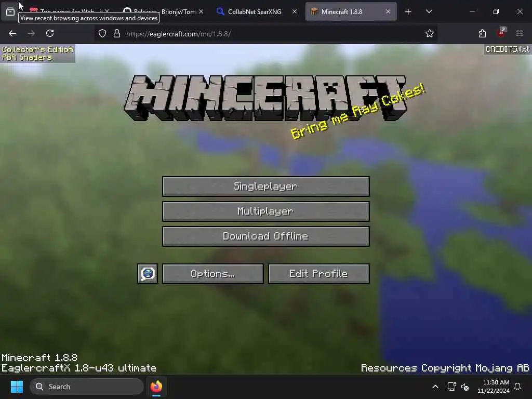Open the tracking protection shield icon
Image resolution: width=532 pixels, height=399 pixels.
tap(102, 33)
